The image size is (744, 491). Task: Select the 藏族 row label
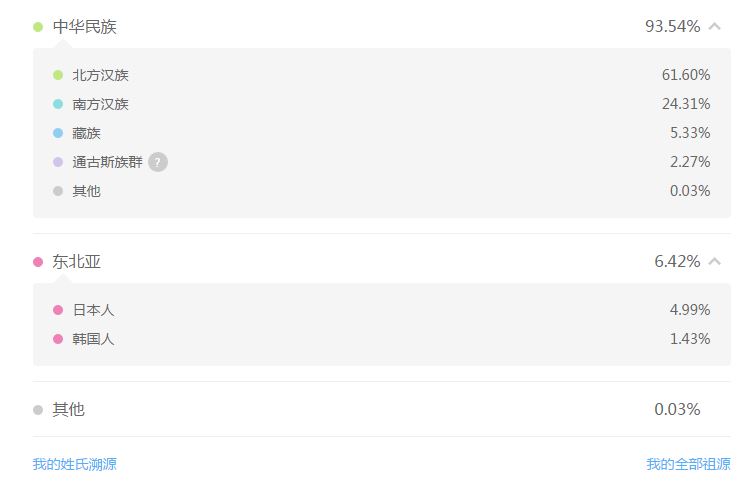tap(86, 133)
